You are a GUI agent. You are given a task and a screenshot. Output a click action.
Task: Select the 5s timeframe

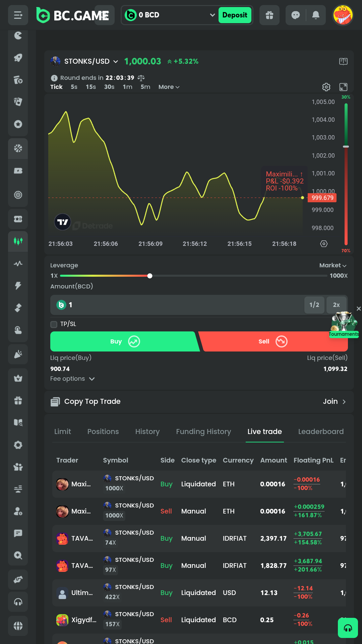[x=74, y=87]
